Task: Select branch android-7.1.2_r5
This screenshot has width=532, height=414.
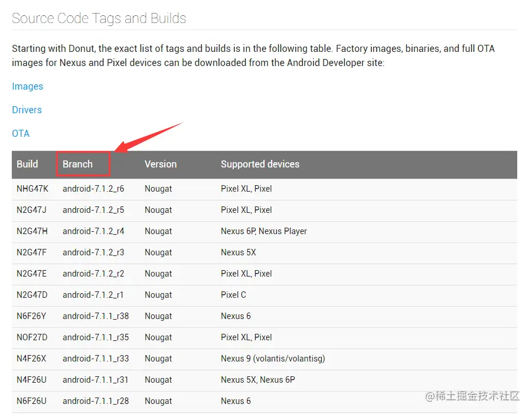Action: (x=93, y=210)
